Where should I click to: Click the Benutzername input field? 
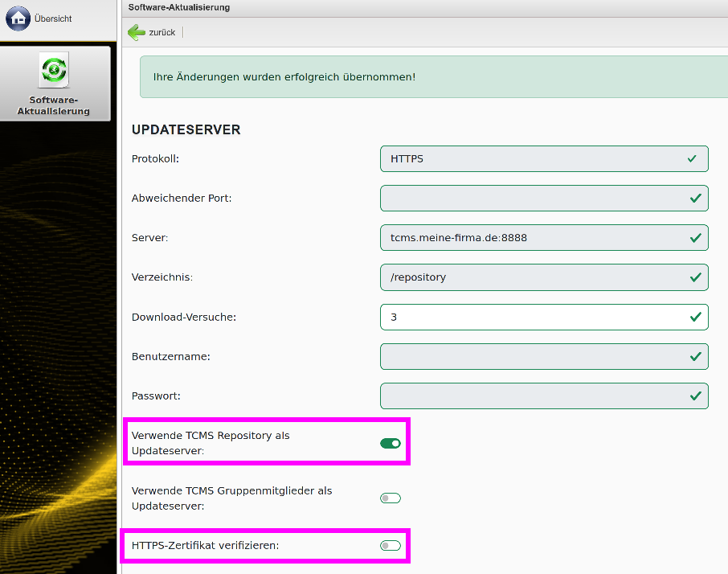click(544, 357)
